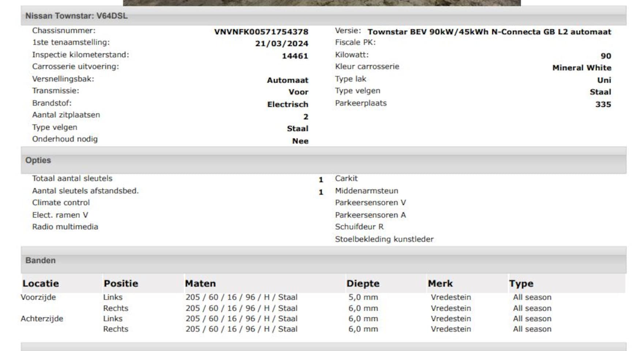Click the 5,0 mm tyre depth value
Screen dimensions: 644x351
coord(363,297)
